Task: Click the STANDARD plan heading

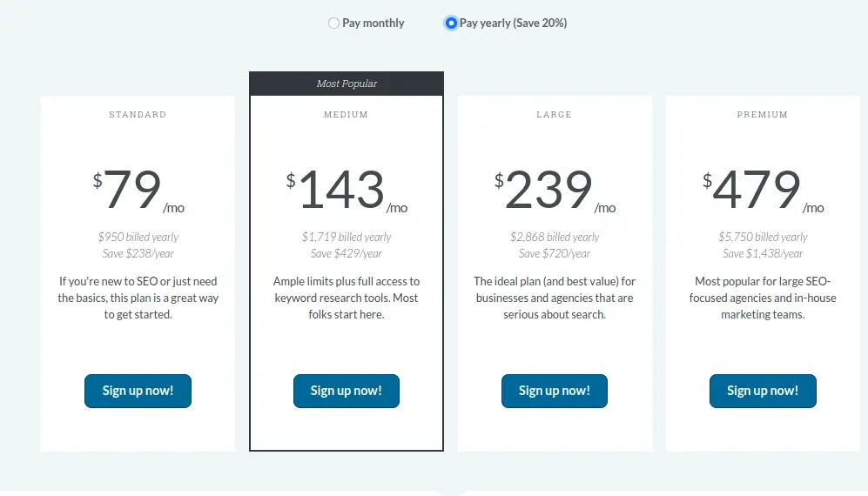Action: pyautogui.click(x=138, y=115)
